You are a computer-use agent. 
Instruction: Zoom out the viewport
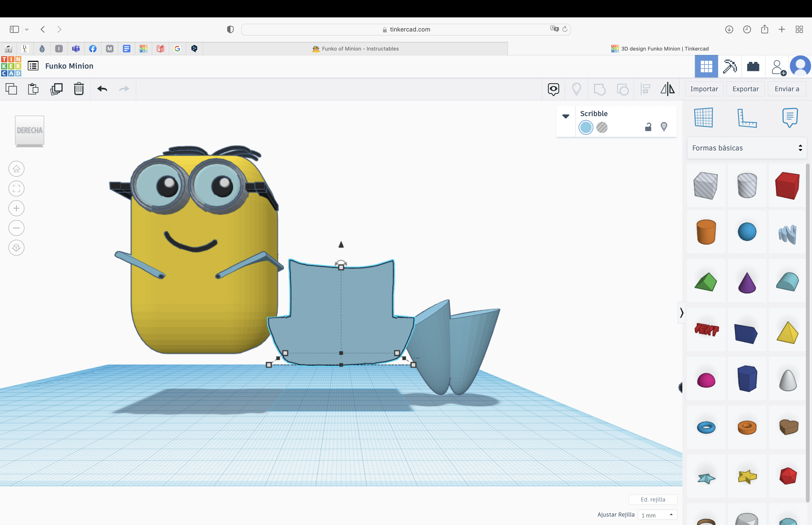pos(16,228)
